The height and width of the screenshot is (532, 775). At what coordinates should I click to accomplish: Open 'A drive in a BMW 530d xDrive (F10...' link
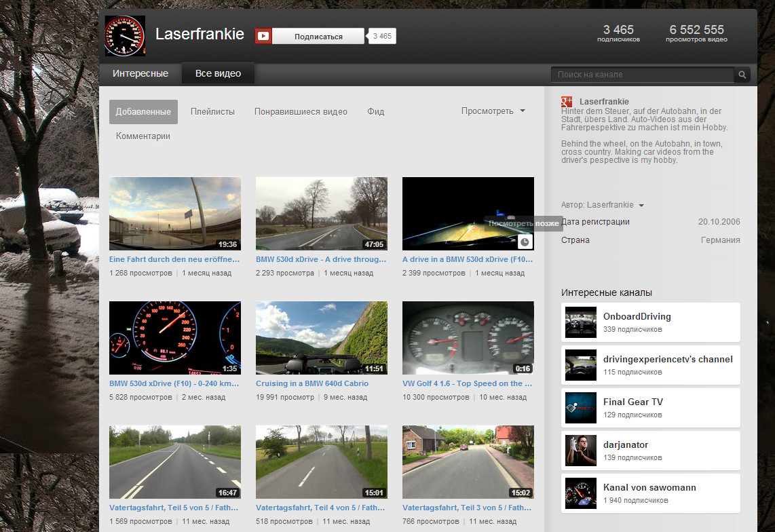[x=468, y=259]
